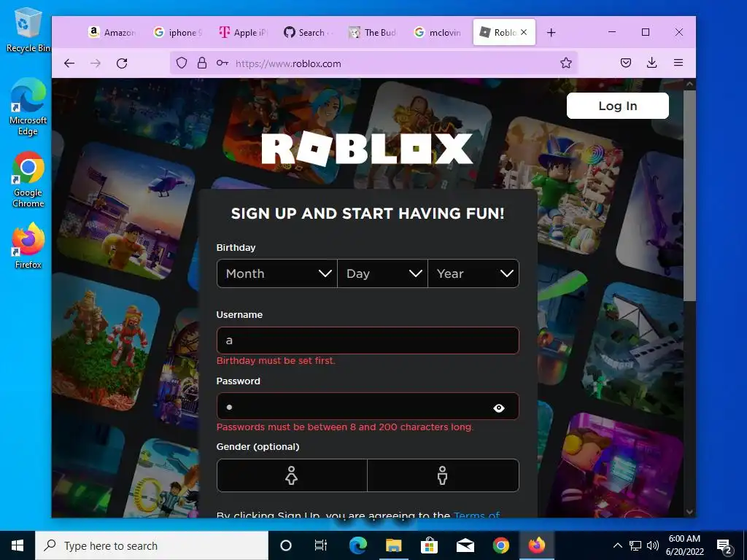Image resolution: width=747 pixels, height=560 pixels.
Task: Click the URL address bar
Action: [373, 63]
